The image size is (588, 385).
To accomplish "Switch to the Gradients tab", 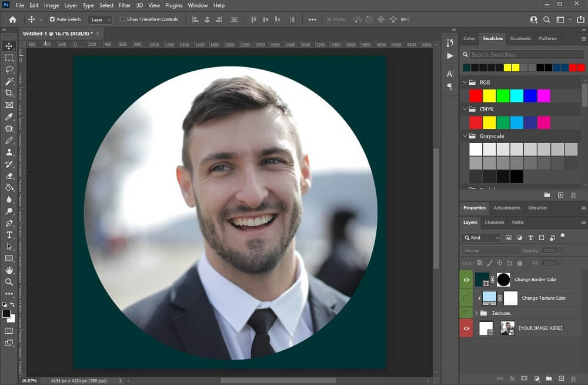I will pos(520,38).
